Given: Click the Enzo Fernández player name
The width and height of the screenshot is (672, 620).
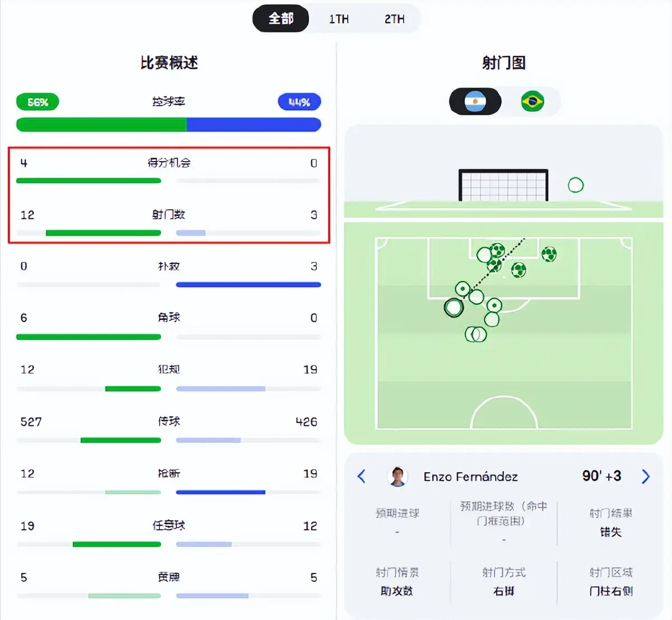Looking at the screenshot, I should (470, 477).
